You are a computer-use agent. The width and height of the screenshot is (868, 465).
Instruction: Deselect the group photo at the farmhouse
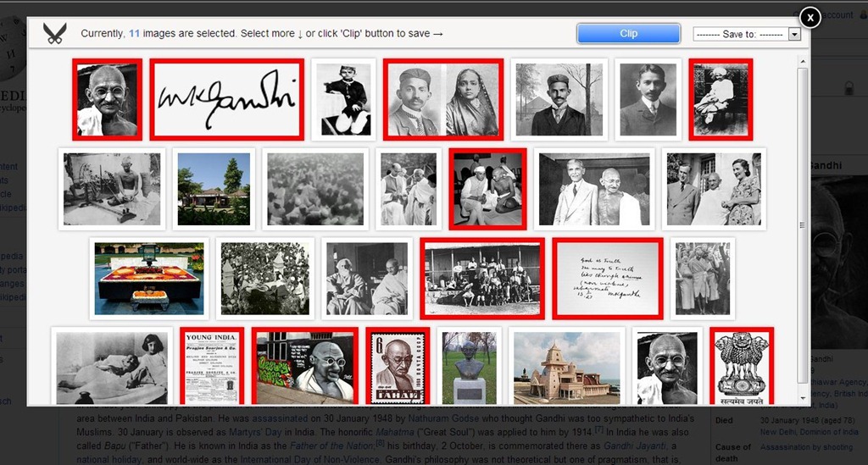coord(482,279)
